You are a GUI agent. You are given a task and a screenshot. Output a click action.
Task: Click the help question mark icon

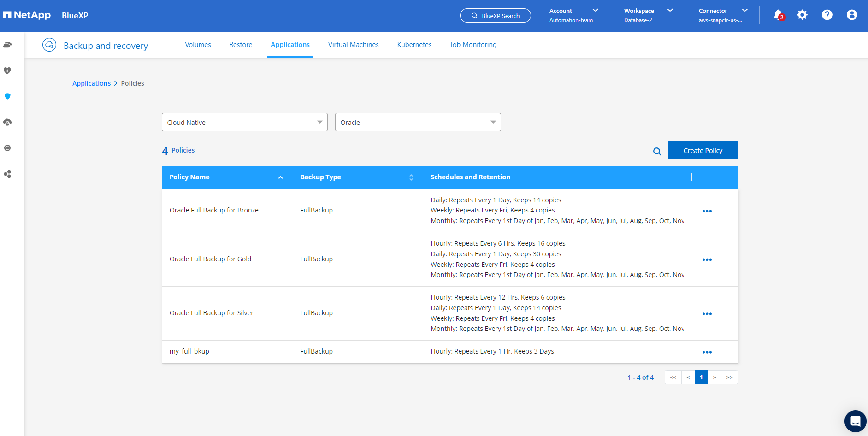click(827, 15)
